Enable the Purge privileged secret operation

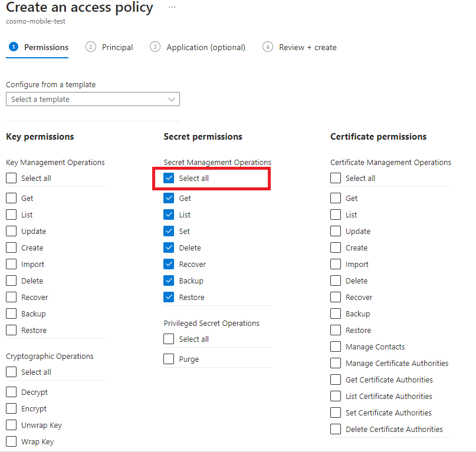[168, 359]
